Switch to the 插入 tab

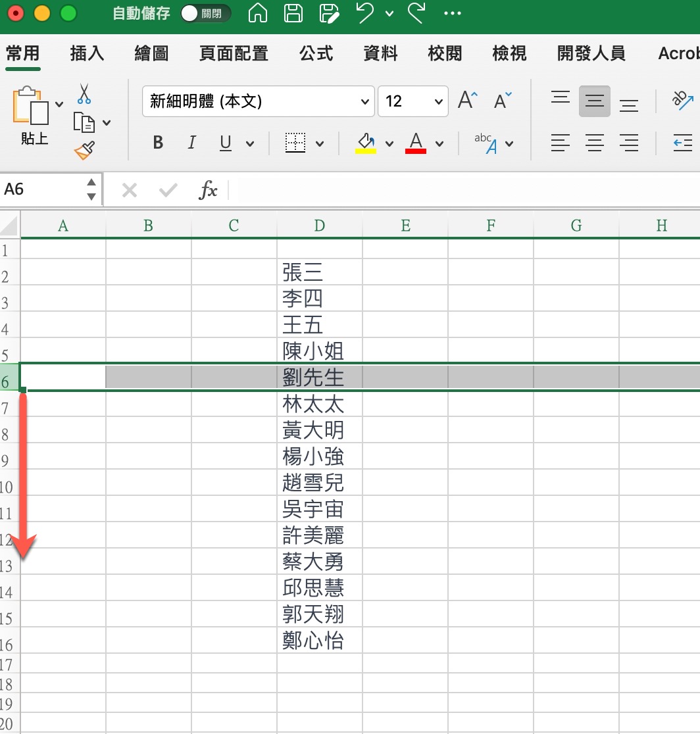87,53
